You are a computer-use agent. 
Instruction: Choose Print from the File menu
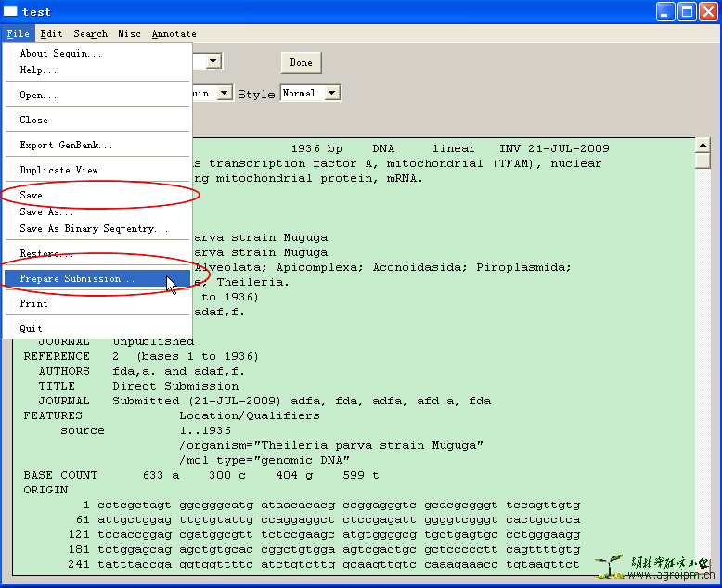33,303
